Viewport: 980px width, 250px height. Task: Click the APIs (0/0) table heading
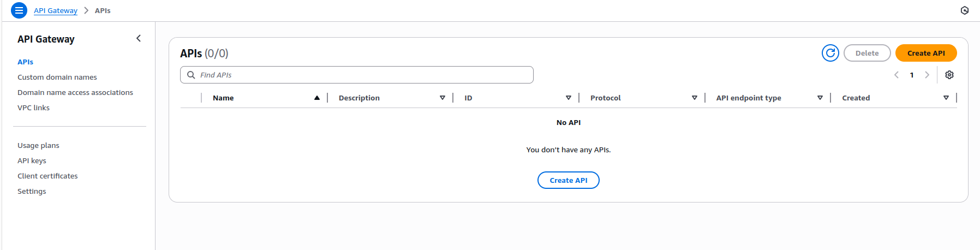(x=204, y=53)
